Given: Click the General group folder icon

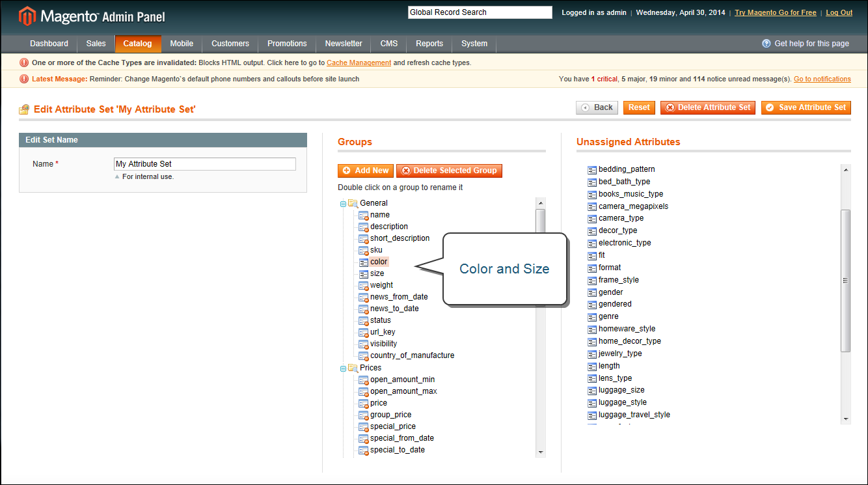Looking at the screenshot, I should (353, 203).
